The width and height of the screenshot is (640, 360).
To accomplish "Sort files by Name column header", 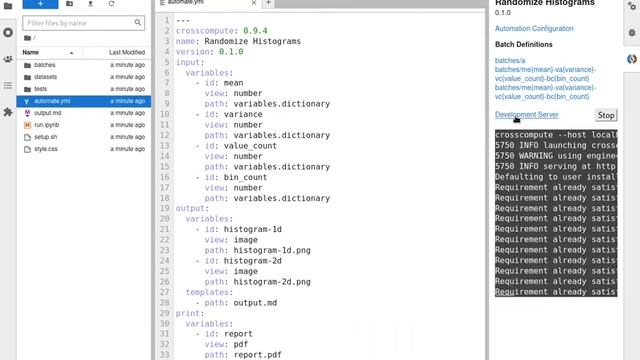I will coord(48,52).
